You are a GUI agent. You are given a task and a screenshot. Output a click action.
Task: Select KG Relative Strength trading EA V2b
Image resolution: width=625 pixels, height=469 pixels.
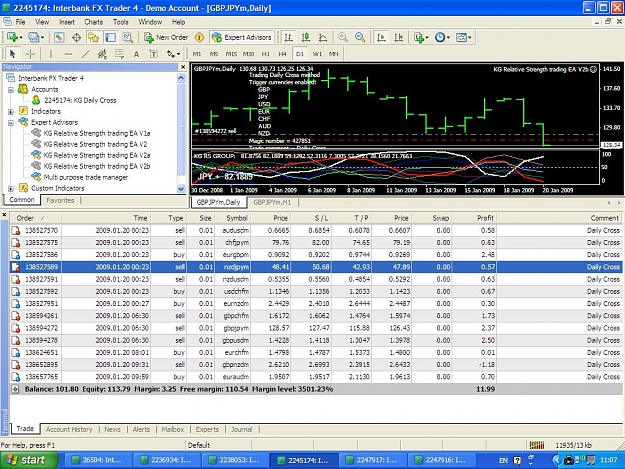(x=96, y=166)
